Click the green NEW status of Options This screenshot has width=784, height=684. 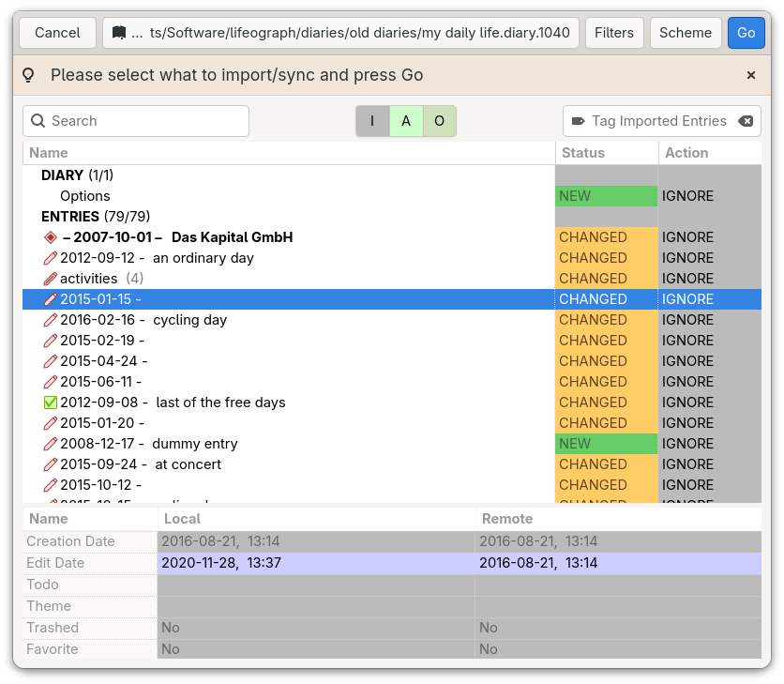tap(607, 196)
